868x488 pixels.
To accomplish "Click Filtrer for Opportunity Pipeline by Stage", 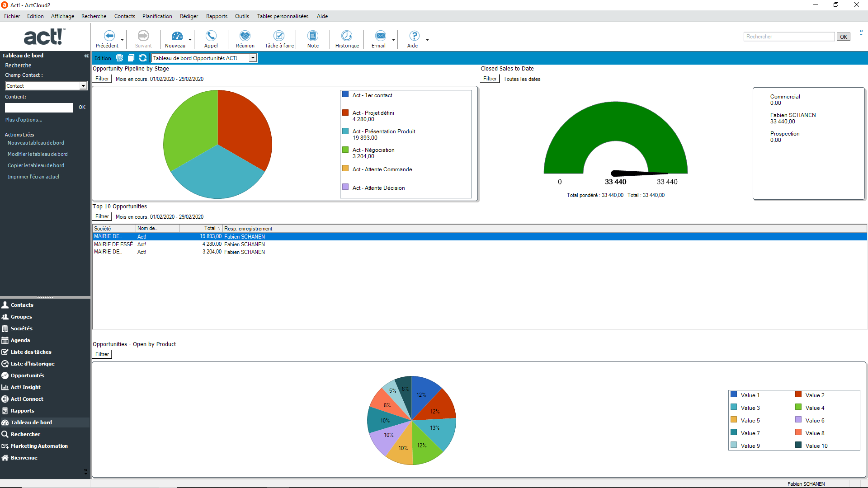I will pos(102,79).
